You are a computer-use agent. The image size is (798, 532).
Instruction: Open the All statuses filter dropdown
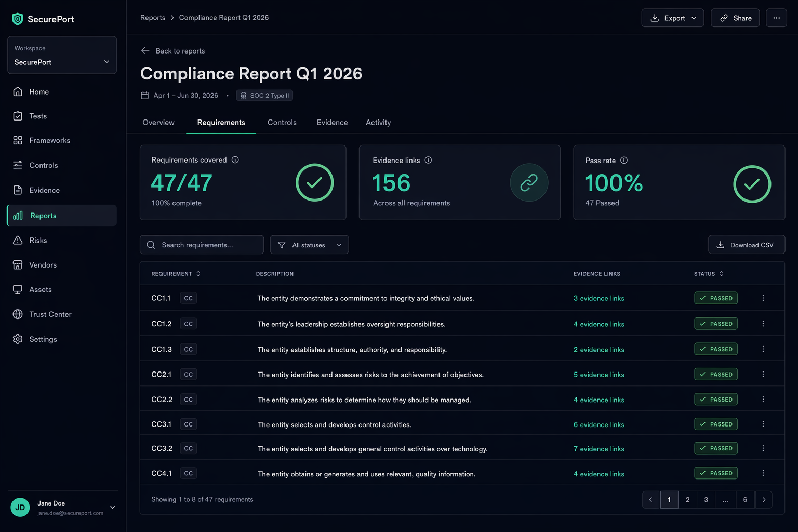(x=309, y=245)
